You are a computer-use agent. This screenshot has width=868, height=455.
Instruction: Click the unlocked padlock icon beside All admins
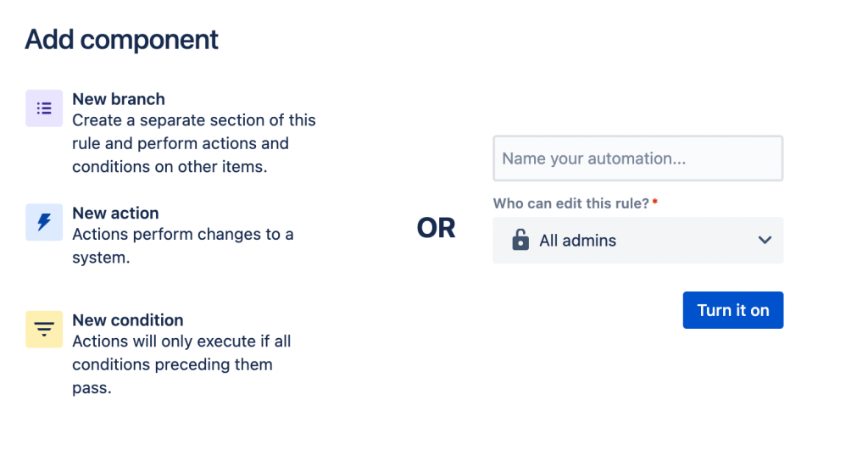tap(520, 241)
